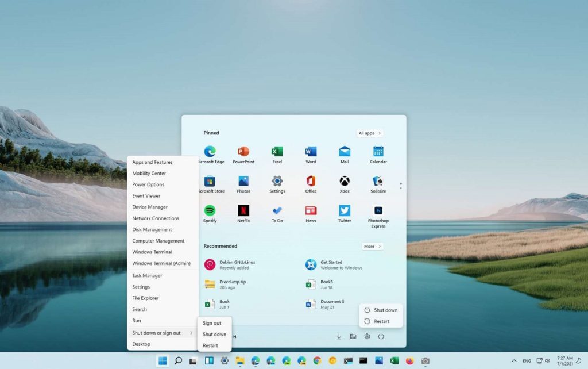588x369 pixels.
Task: Expand Shut down or sign out submenu
Action: coord(163,333)
